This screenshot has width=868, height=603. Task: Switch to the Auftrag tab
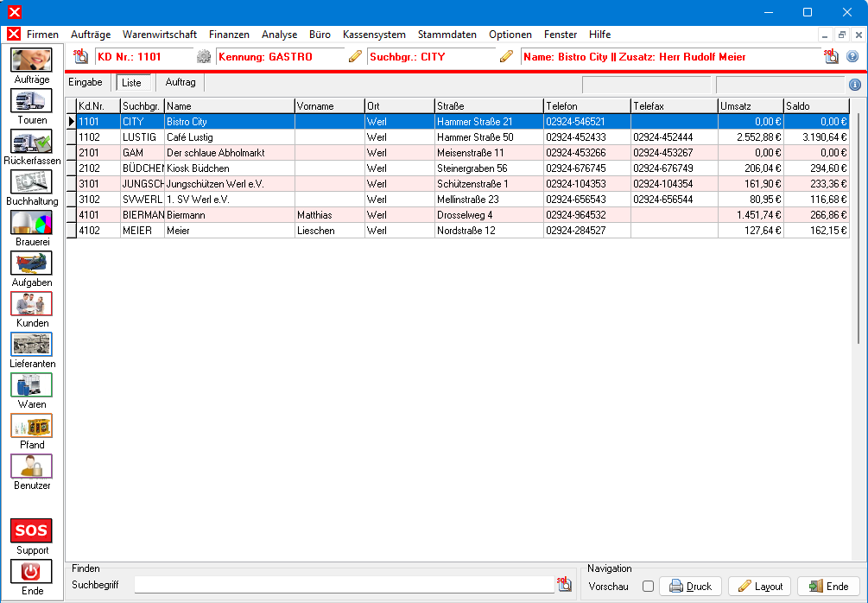pyautogui.click(x=181, y=83)
